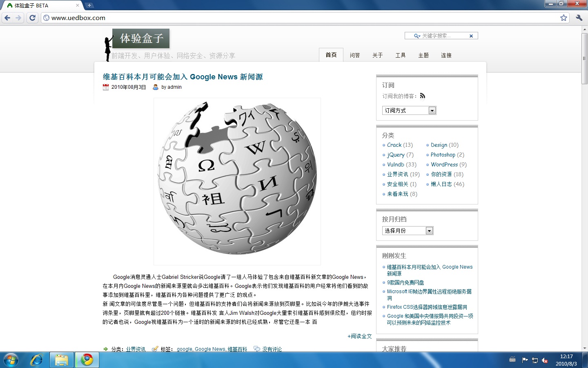Click the RSS feed icon under 订阅
The image size is (588, 368).
[423, 96]
